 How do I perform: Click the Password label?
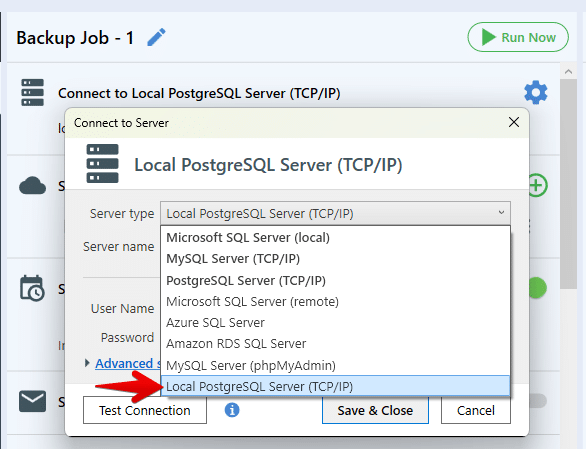(x=127, y=338)
